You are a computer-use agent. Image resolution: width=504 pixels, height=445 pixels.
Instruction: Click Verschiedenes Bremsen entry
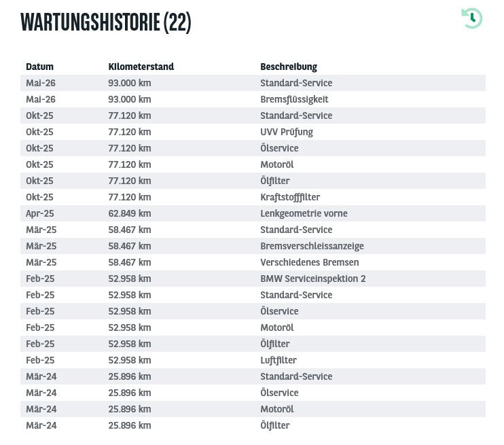309,262
